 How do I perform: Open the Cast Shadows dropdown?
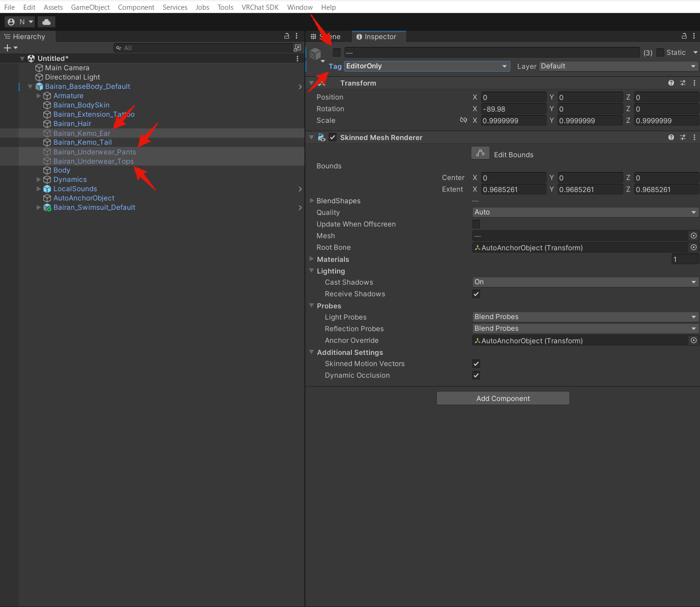[x=586, y=282]
